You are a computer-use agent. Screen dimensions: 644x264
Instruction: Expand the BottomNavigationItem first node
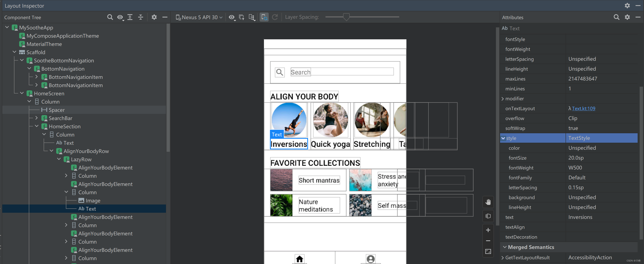click(x=36, y=77)
